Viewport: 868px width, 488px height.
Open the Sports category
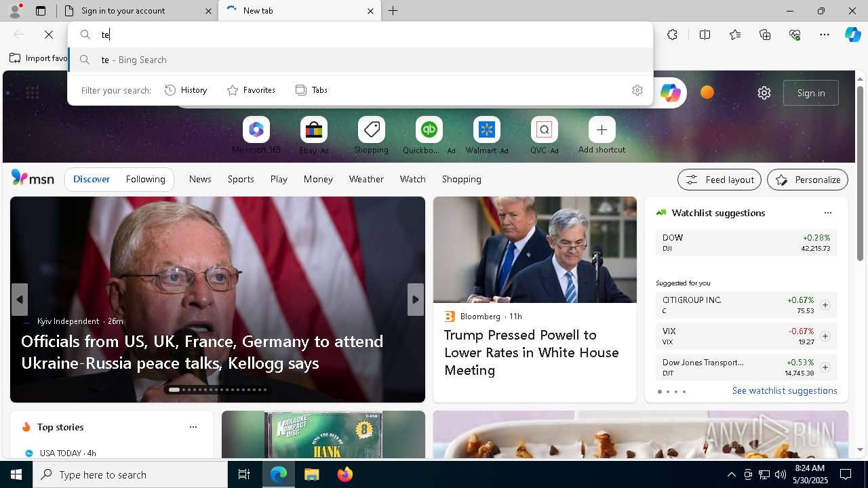click(241, 179)
